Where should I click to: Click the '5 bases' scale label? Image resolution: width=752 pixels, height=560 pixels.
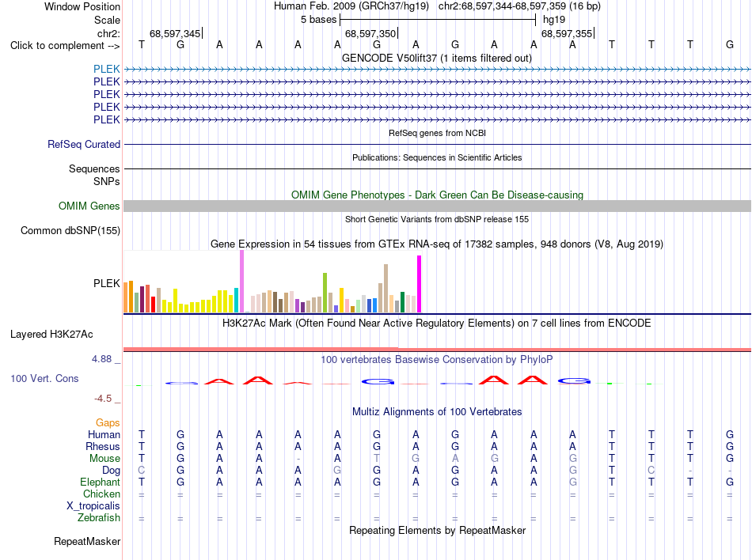318,20
